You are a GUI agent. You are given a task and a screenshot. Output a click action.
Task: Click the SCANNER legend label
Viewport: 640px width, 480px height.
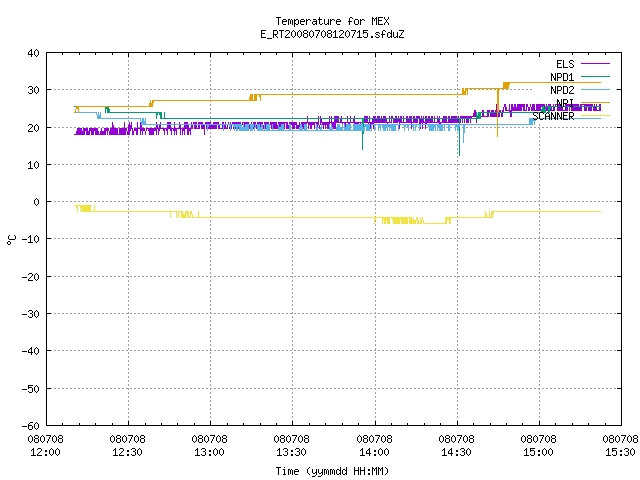(x=553, y=116)
